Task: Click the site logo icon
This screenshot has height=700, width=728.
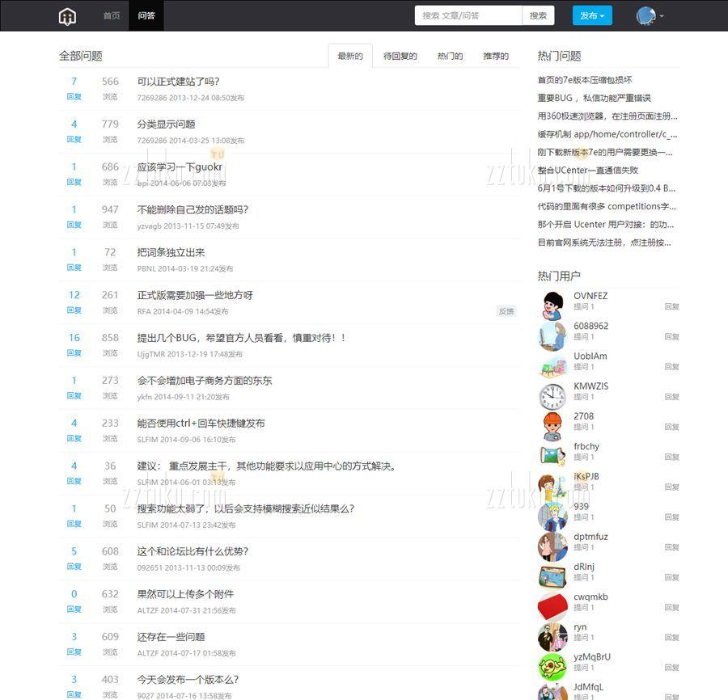Action: (67, 16)
